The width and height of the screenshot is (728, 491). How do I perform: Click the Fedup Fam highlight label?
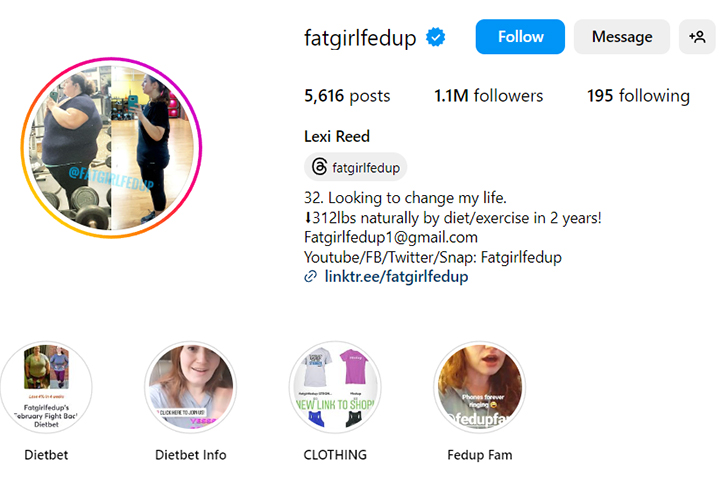[480, 455]
